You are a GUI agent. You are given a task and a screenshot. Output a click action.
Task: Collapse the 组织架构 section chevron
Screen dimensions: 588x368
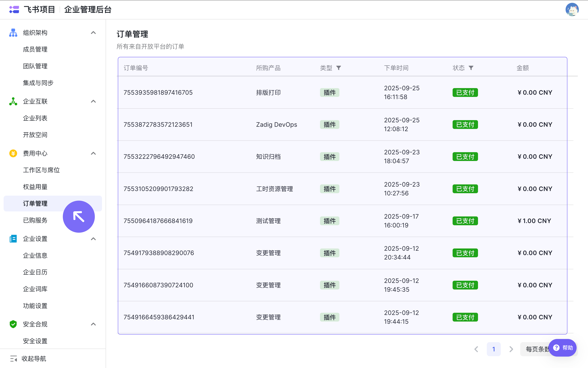93,33
